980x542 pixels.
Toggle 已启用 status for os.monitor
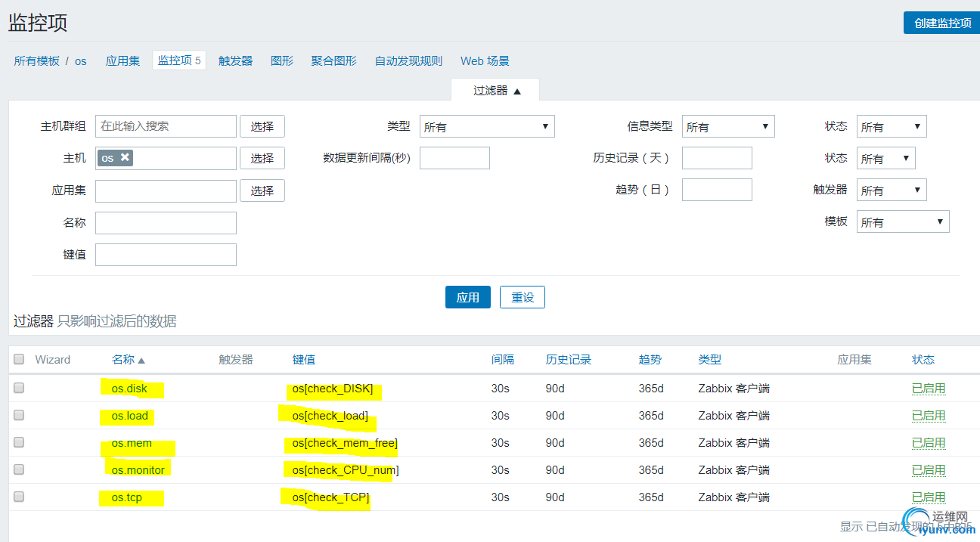pos(929,470)
